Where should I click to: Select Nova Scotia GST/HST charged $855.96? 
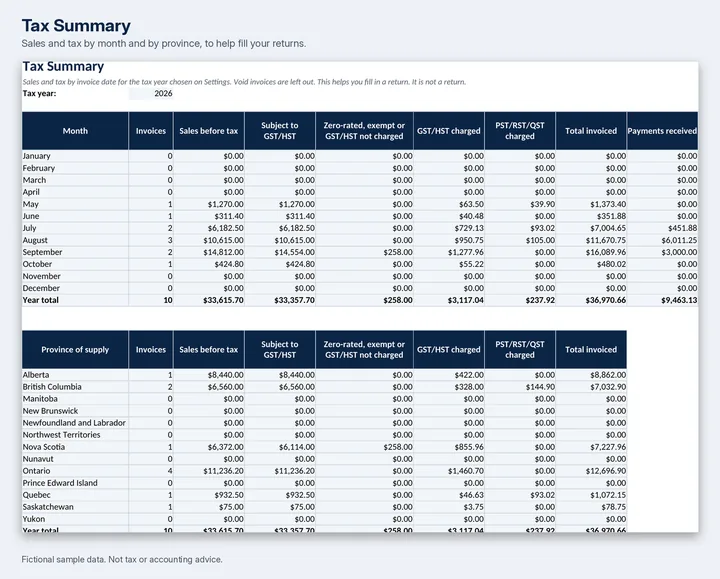coord(469,447)
